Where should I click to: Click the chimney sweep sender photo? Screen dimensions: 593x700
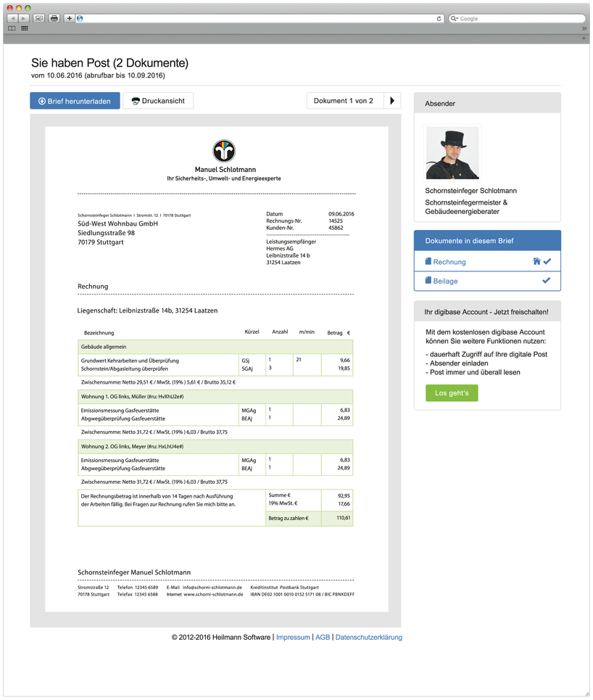coord(452,152)
